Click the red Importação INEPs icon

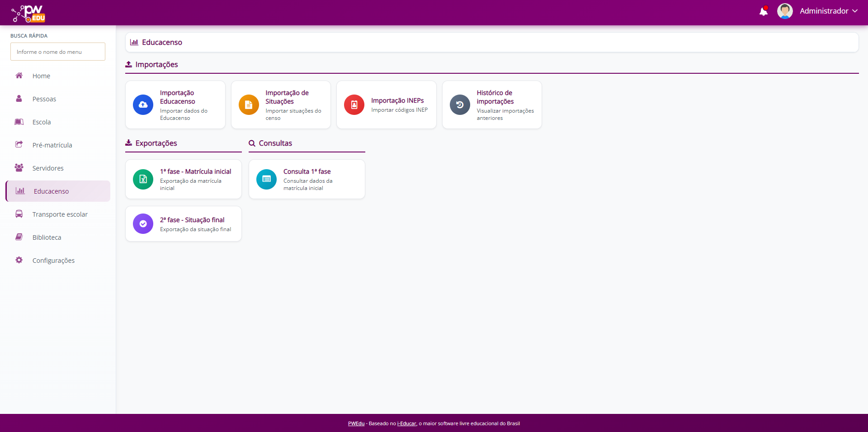point(354,105)
